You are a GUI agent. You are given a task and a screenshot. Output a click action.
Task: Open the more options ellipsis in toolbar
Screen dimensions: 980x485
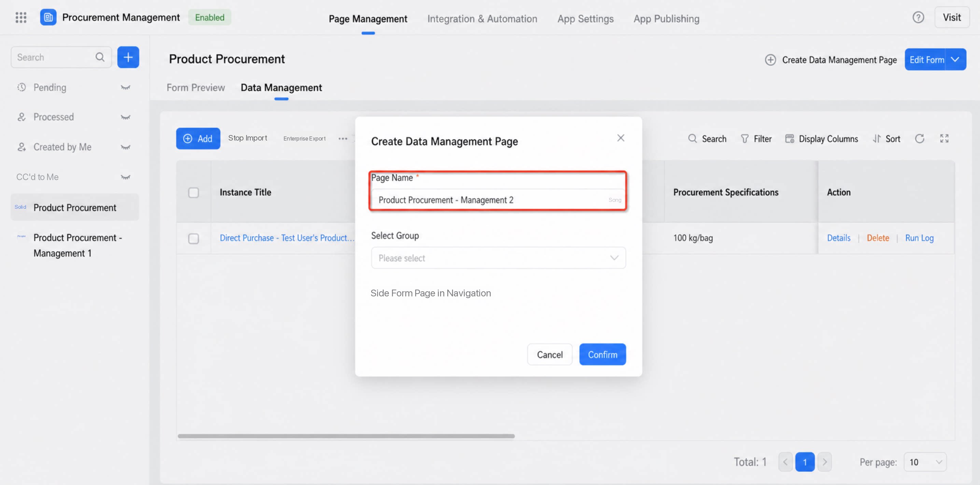point(343,139)
